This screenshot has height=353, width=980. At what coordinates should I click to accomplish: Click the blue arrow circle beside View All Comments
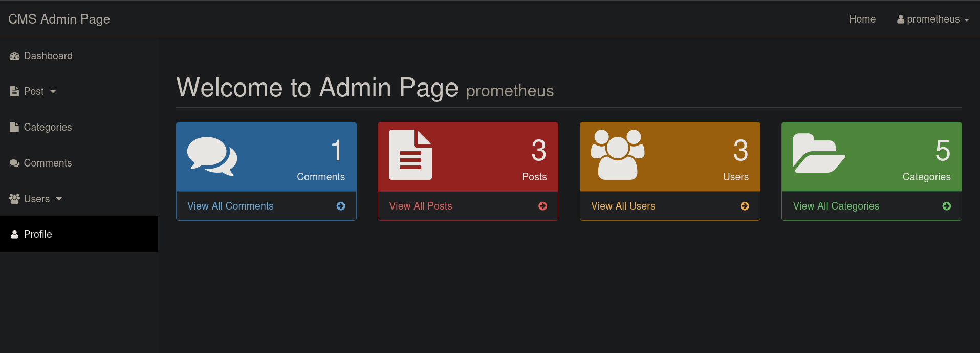[341, 206]
